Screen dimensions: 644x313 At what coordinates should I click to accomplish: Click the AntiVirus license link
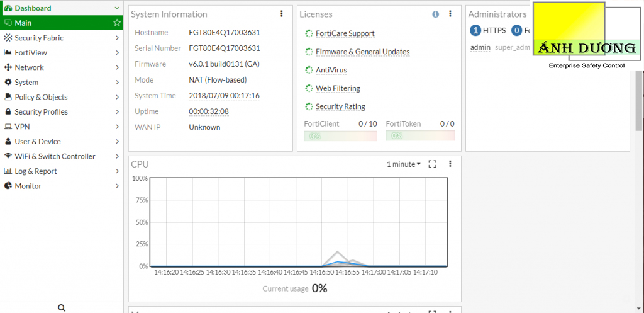331,71
